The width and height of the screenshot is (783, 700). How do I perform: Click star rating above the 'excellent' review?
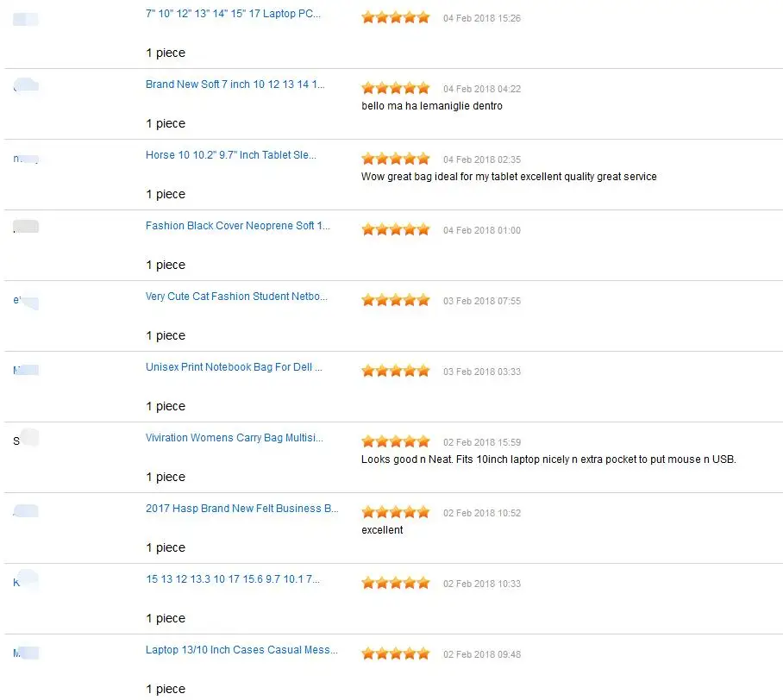pyautogui.click(x=396, y=513)
